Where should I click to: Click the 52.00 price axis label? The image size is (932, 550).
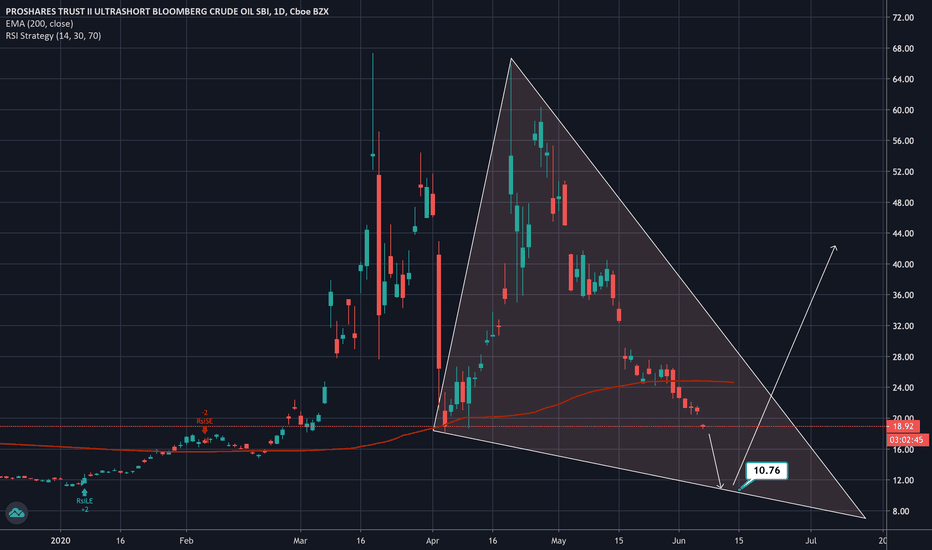tap(903, 172)
